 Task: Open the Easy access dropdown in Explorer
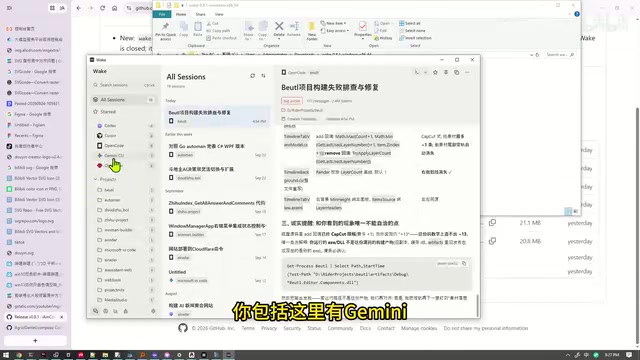[x=335, y=31]
